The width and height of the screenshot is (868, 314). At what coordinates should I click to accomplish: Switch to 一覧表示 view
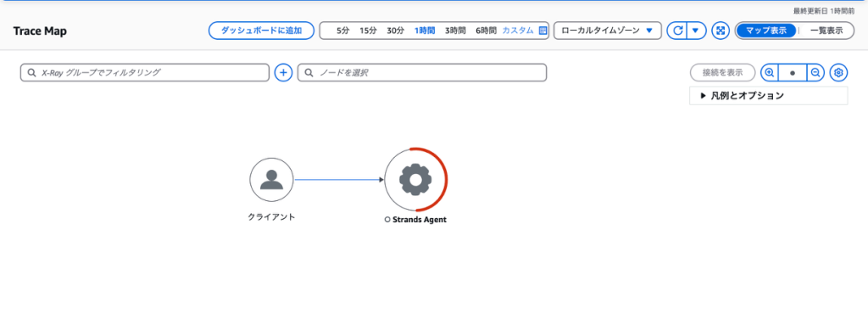coord(826,31)
